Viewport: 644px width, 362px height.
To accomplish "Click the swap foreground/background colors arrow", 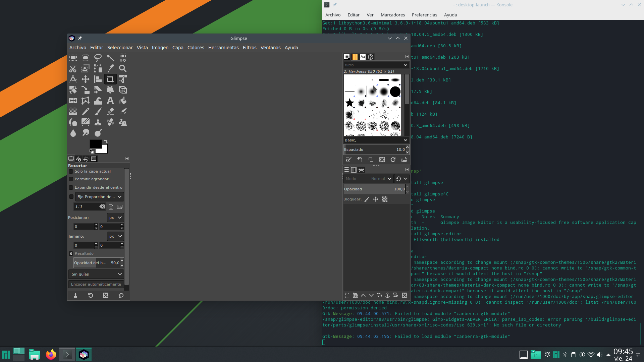I will tap(106, 141).
